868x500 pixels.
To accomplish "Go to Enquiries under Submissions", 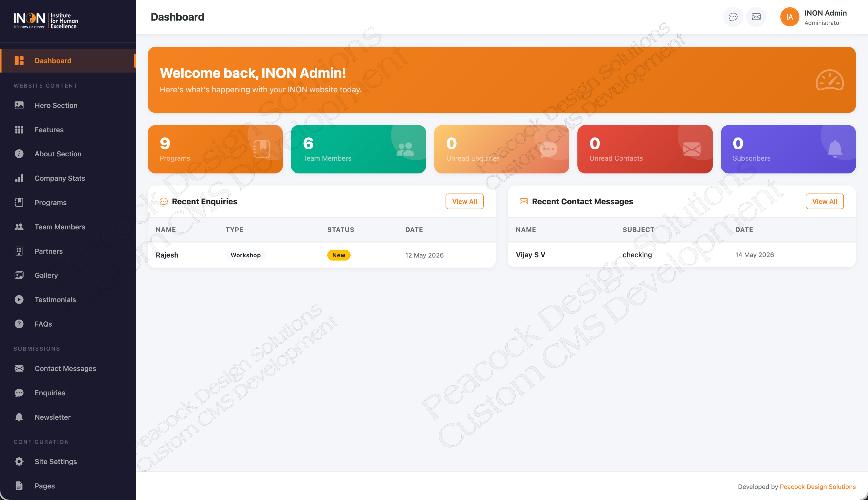I will (x=68, y=393).
